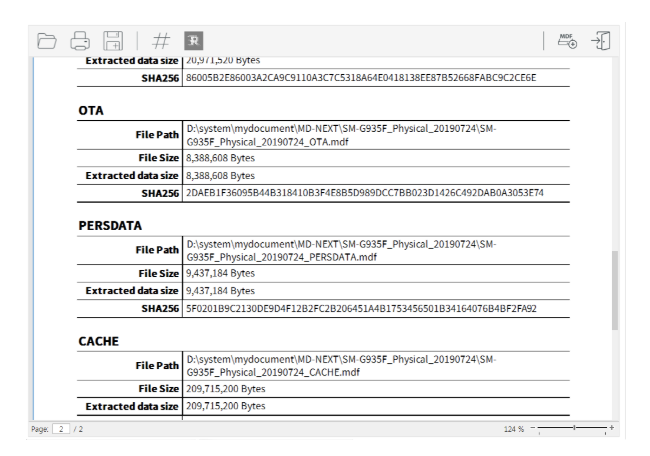Click the hash (#) icon
650x456 pixels.
tap(159, 41)
